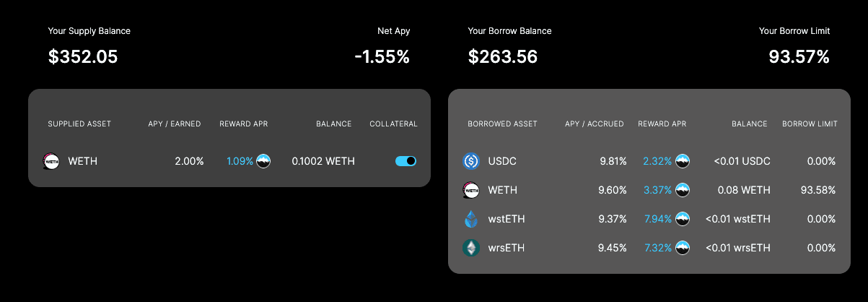Click the 3.37% reward APR for WETH
868x302 pixels.
(658, 190)
